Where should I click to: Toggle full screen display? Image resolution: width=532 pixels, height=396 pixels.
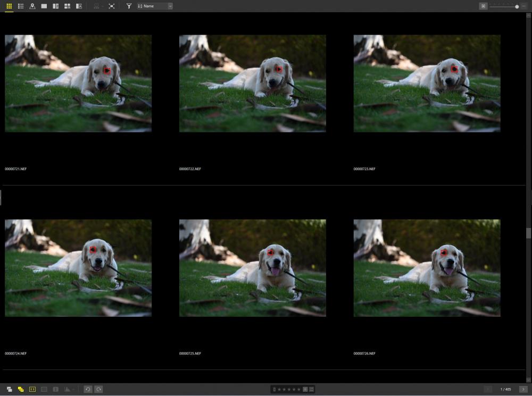point(112,6)
